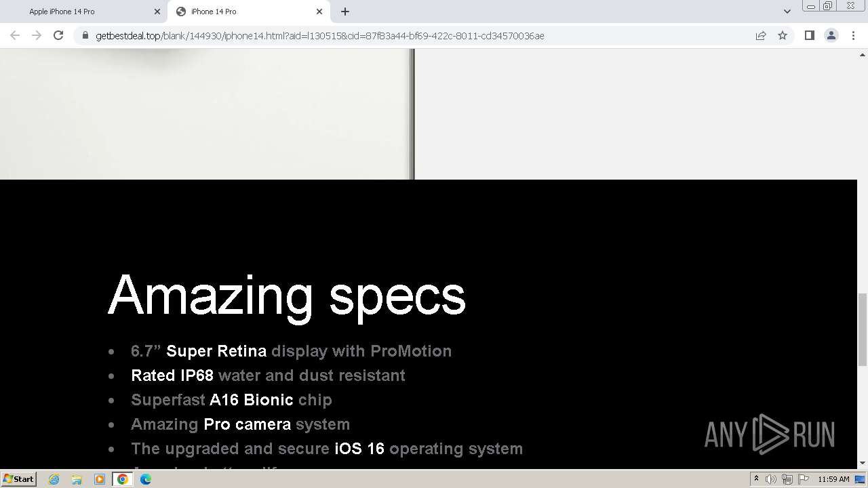Screen dimensions: 868x488
Task: Close the Apple iPhone 14 Pro tab
Action: [157, 12]
